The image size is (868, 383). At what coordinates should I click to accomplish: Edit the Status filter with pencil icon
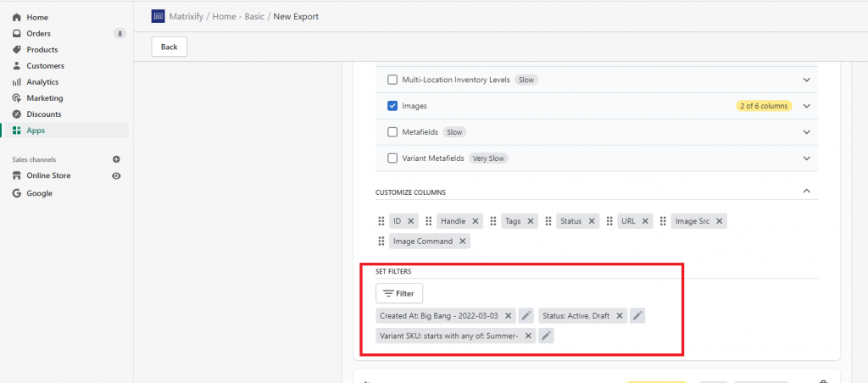(x=637, y=316)
